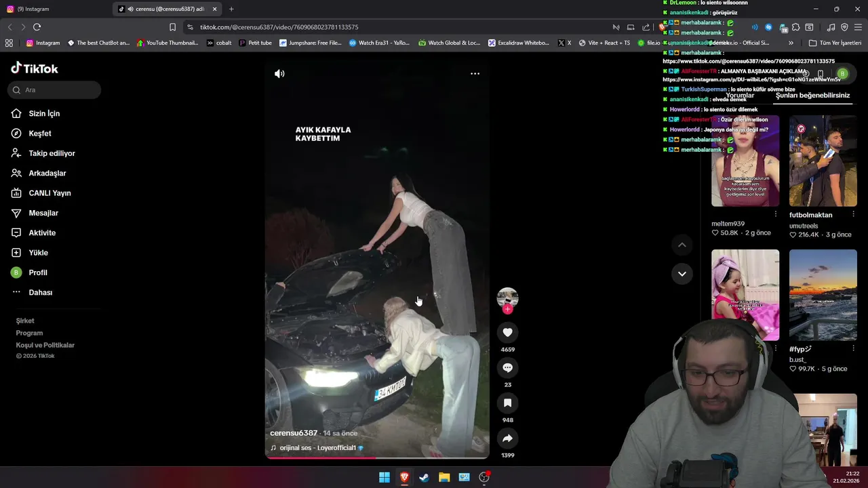Open YouTube Thumbnail bookmark
The width and height of the screenshot is (868, 488).
coord(167,43)
